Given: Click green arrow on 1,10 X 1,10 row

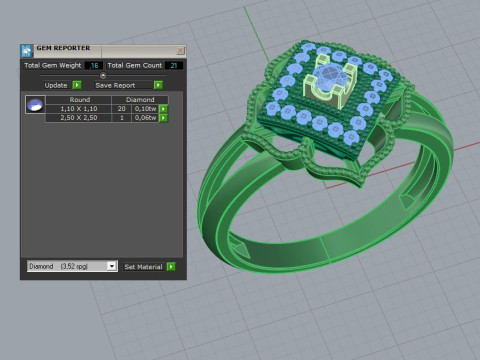Looking at the screenshot, I should pos(163,109).
